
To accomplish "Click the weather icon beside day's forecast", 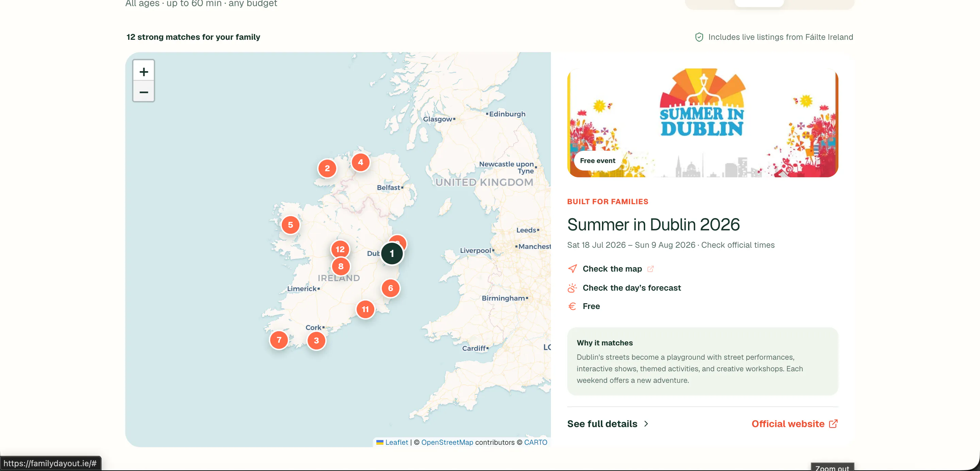I will [x=572, y=288].
